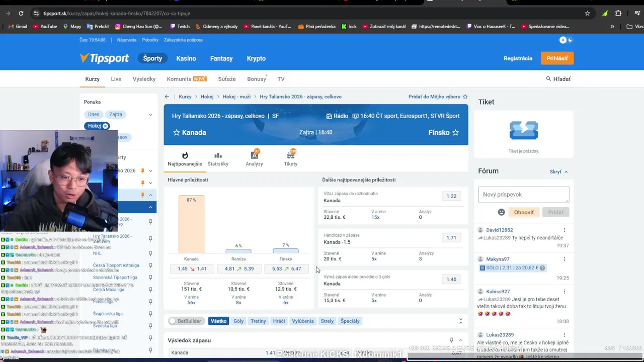Open the Súťaže tab

point(227,79)
